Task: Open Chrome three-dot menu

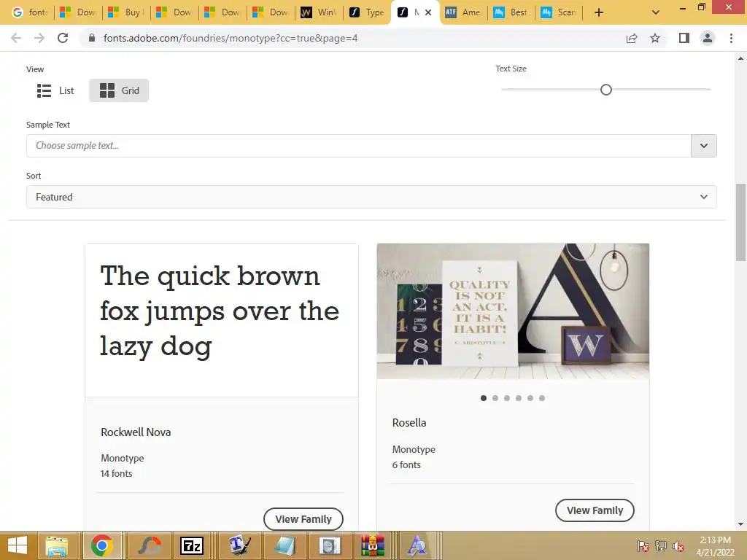Action: click(x=731, y=38)
